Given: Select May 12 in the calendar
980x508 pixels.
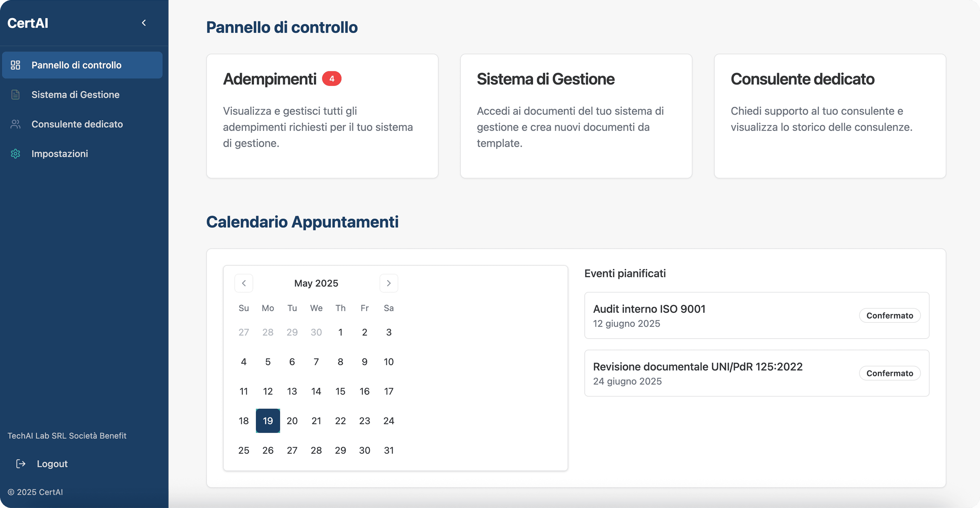Looking at the screenshot, I should pos(268,391).
